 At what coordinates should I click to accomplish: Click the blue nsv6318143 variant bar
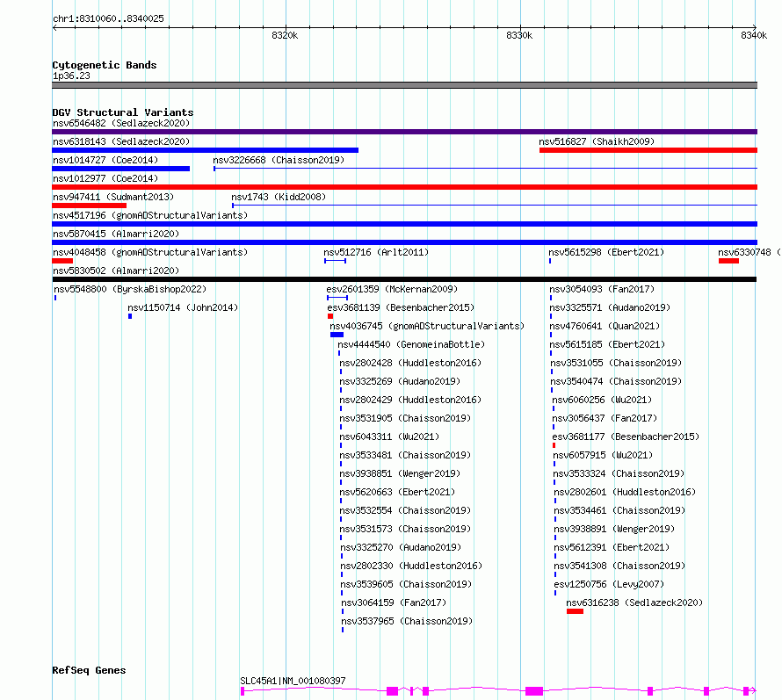205,150
